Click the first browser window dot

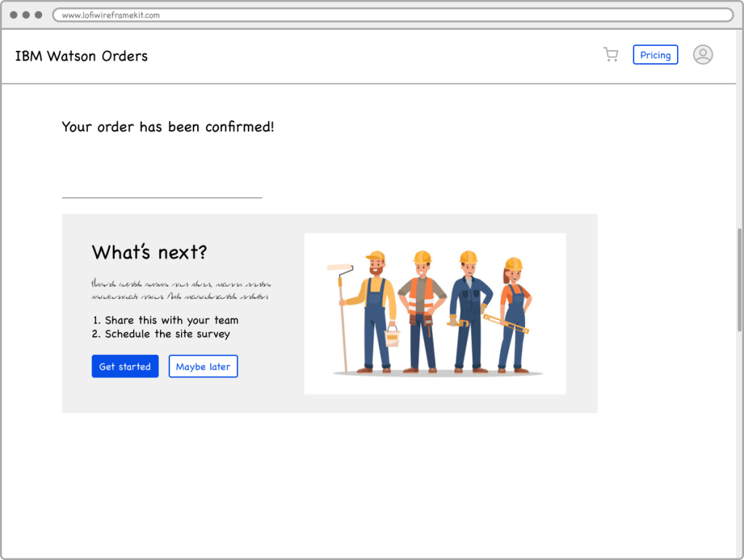pos(14,15)
